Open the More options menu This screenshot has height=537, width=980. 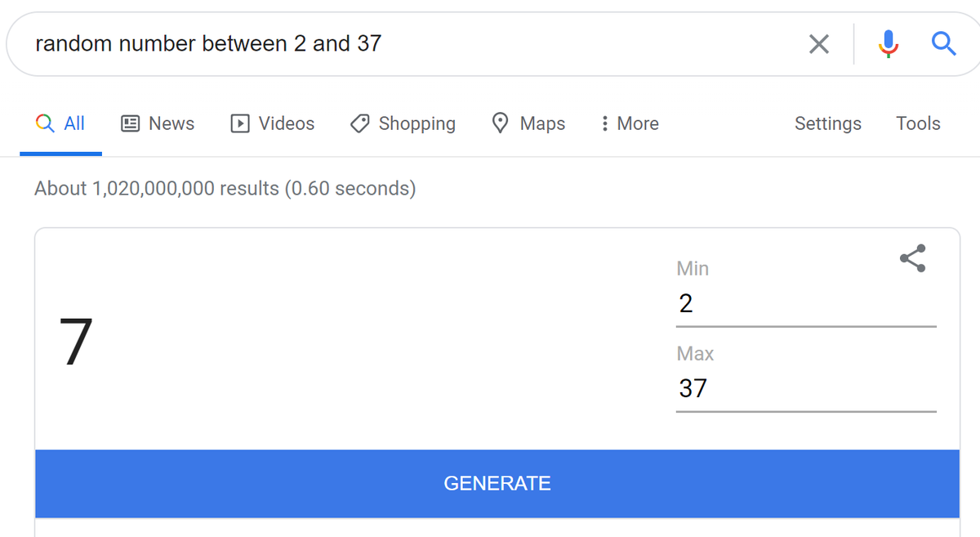coord(629,123)
